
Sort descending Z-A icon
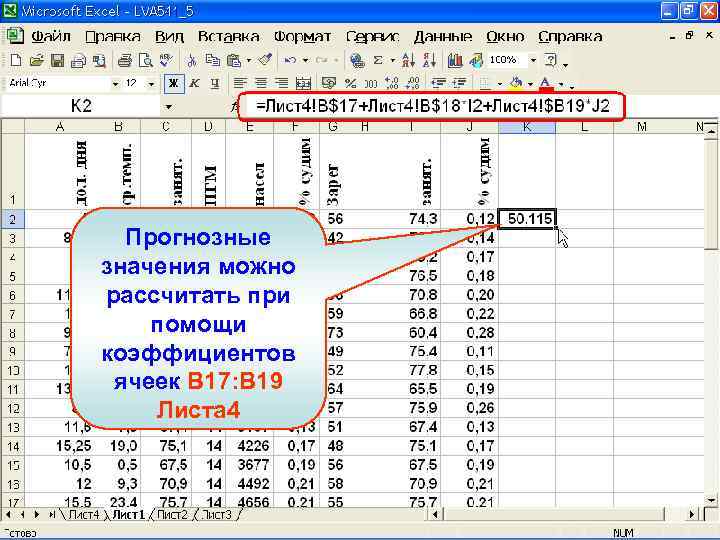pos(429,60)
